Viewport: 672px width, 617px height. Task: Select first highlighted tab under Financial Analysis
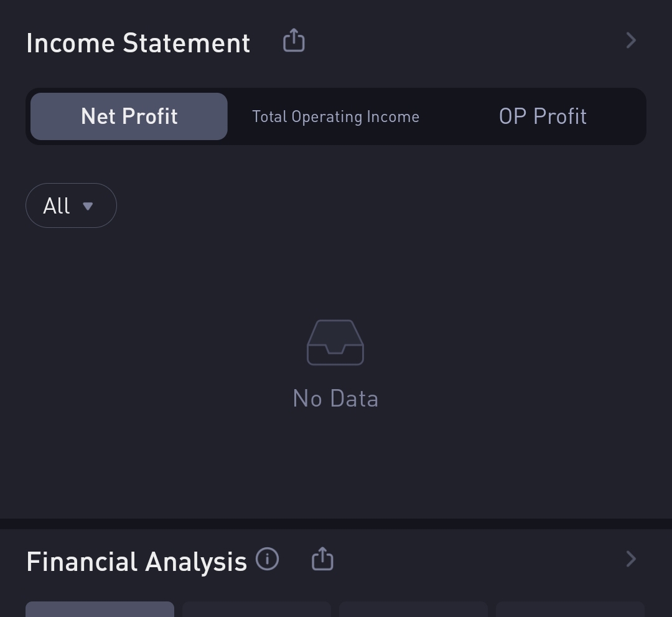[100, 610]
